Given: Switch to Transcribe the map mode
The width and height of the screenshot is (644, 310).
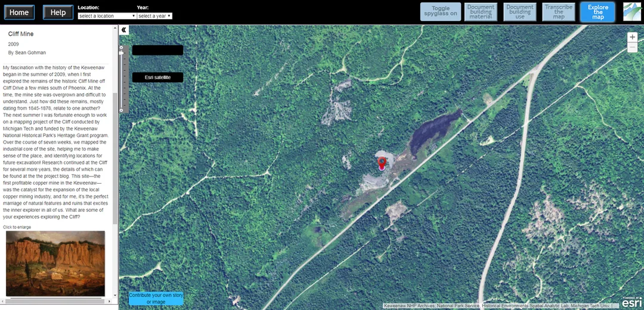Looking at the screenshot, I should (559, 11).
